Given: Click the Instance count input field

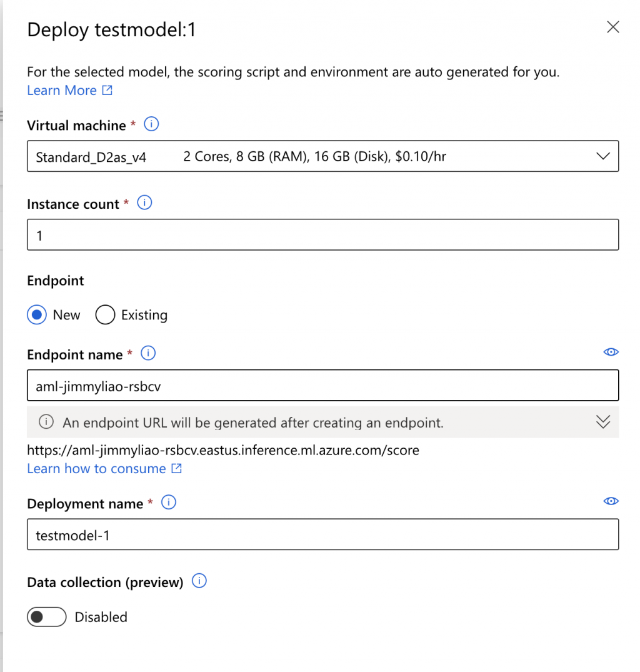Looking at the screenshot, I should pos(322,235).
